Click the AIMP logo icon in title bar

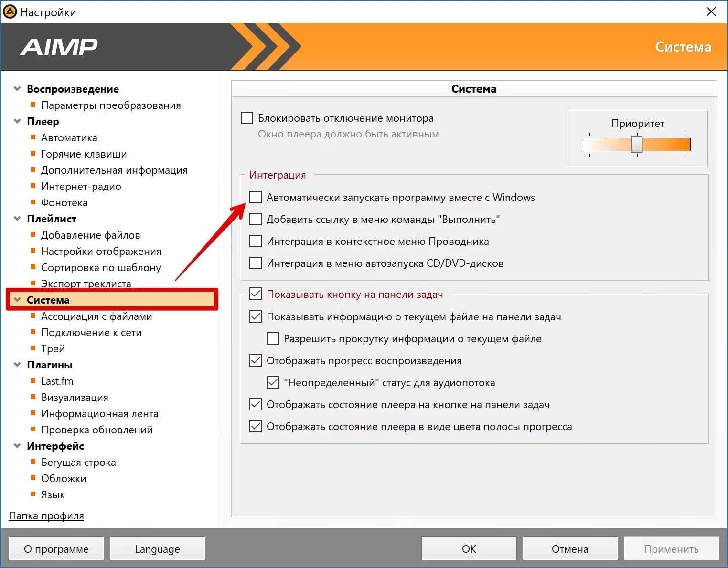click(10, 11)
